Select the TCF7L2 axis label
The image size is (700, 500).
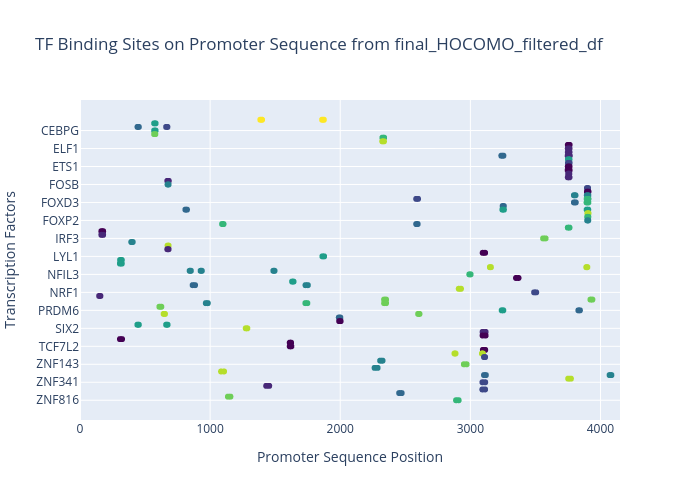pos(60,346)
